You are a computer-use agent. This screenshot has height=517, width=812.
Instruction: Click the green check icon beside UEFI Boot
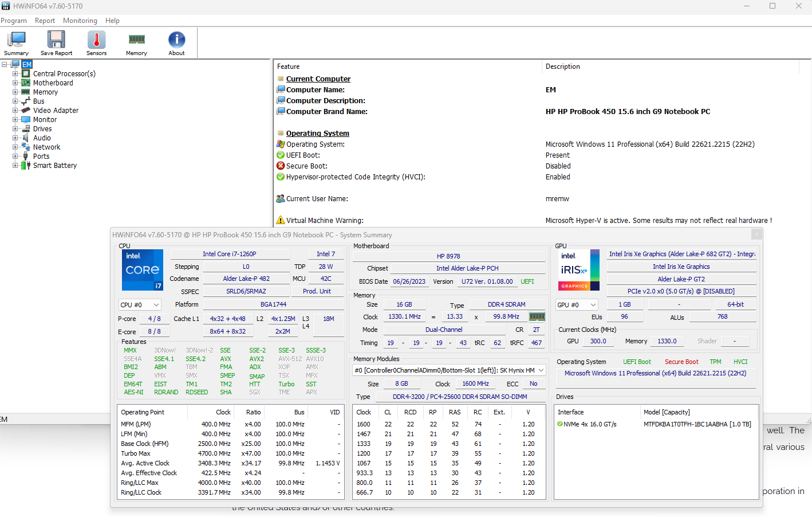pos(281,155)
